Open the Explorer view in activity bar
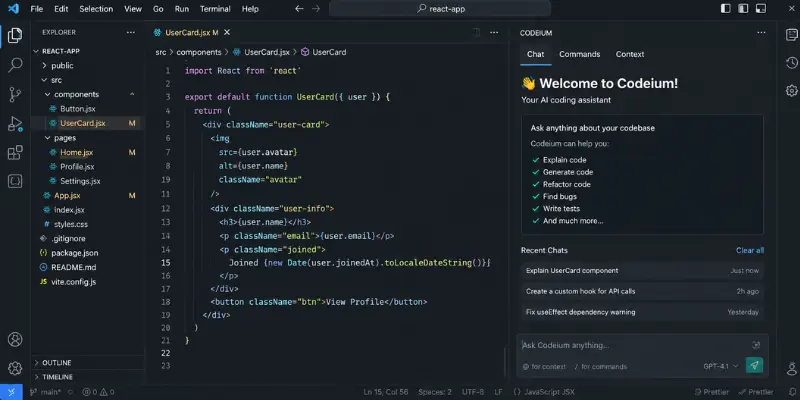The height and width of the screenshot is (400, 800). 15,35
